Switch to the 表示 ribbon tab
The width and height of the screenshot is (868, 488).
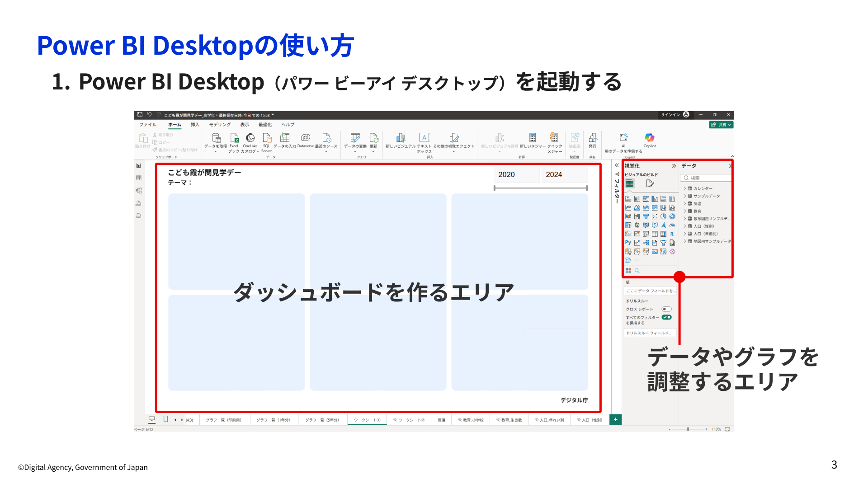(245, 125)
